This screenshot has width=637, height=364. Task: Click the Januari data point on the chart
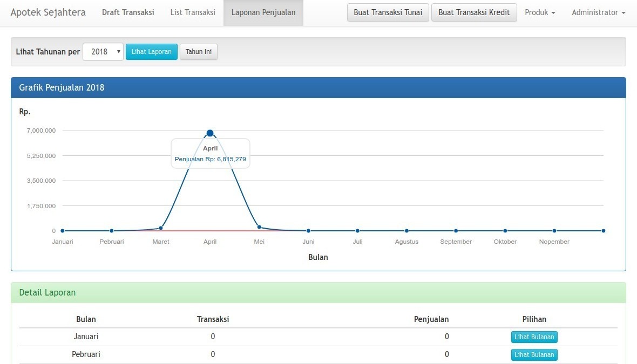pos(63,231)
